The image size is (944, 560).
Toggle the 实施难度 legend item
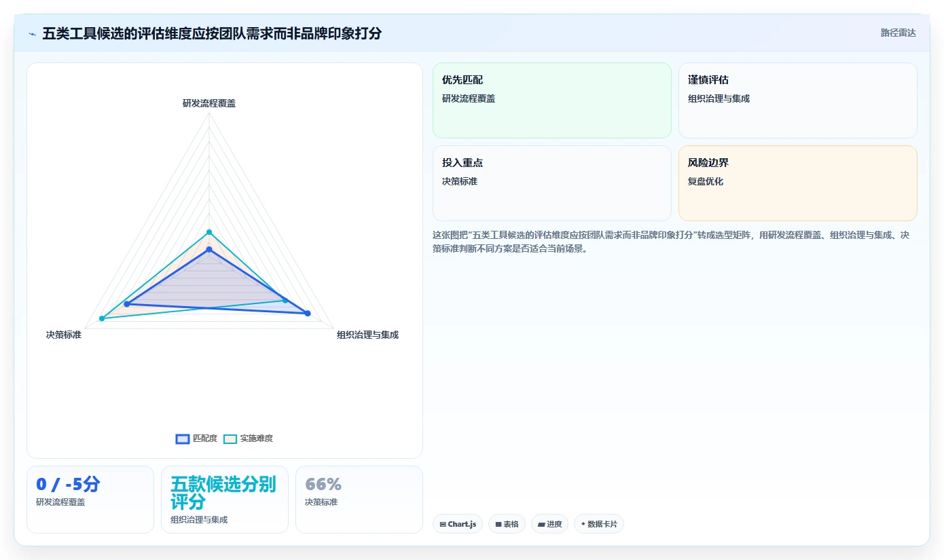249,438
